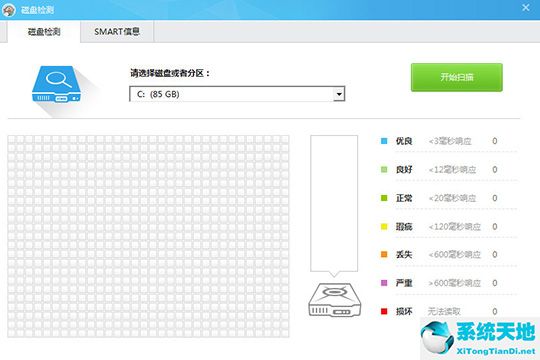Screen dimensions: 540x360
Task: Start scanning with 开始扫描 button
Action: [457, 77]
